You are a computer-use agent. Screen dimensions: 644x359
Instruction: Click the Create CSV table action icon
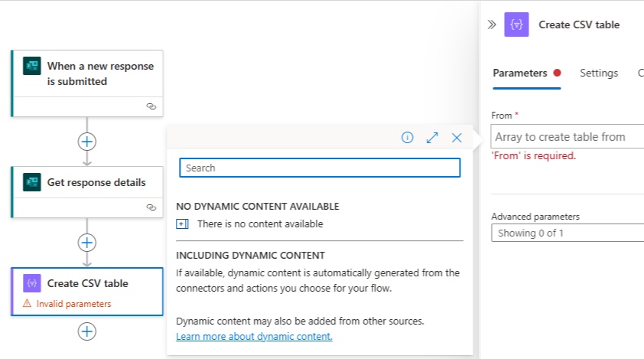32,283
